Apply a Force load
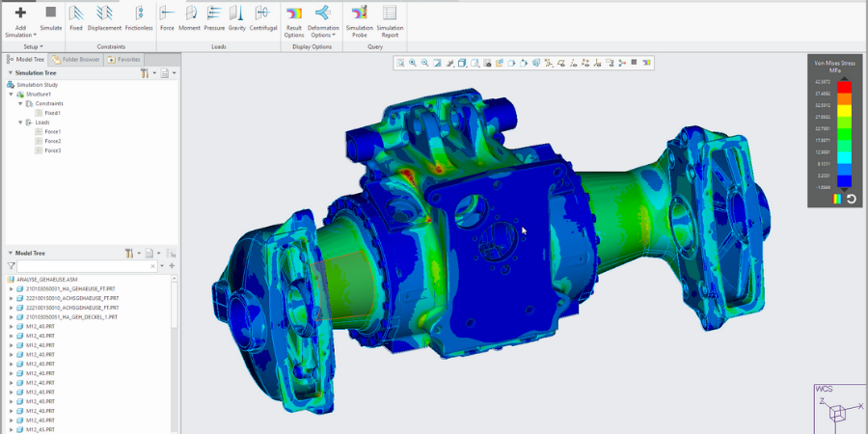868x434 pixels. point(167,17)
